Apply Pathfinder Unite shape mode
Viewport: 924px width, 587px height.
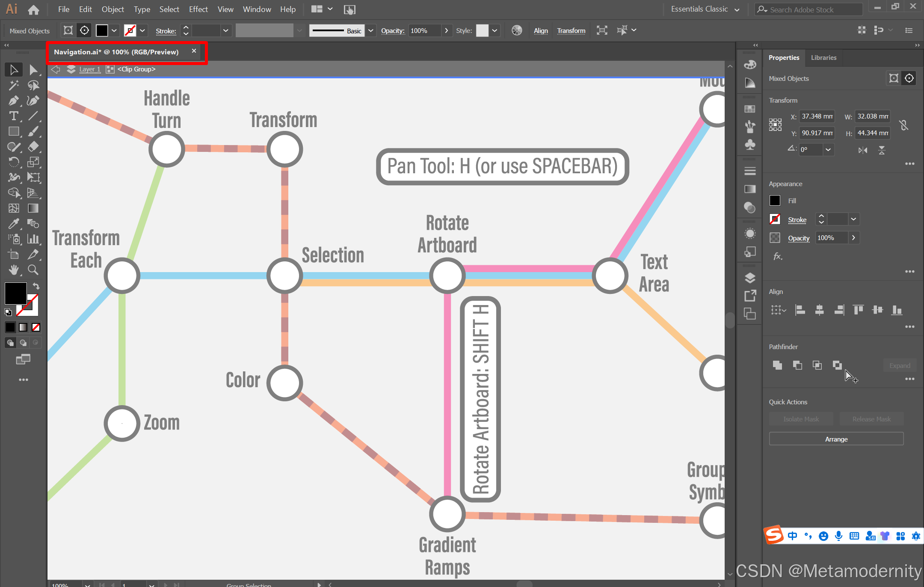click(x=777, y=365)
